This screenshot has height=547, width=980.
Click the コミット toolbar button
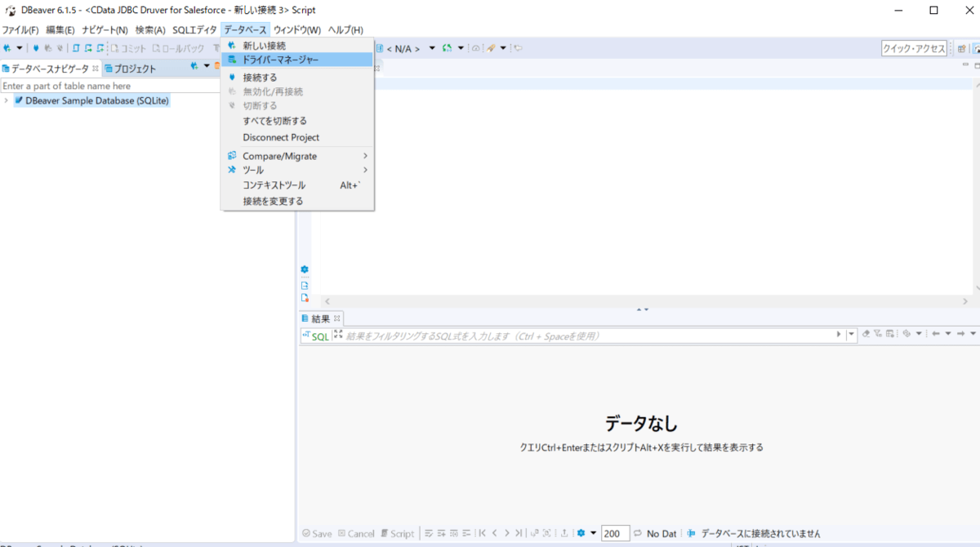tap(128, 48)
